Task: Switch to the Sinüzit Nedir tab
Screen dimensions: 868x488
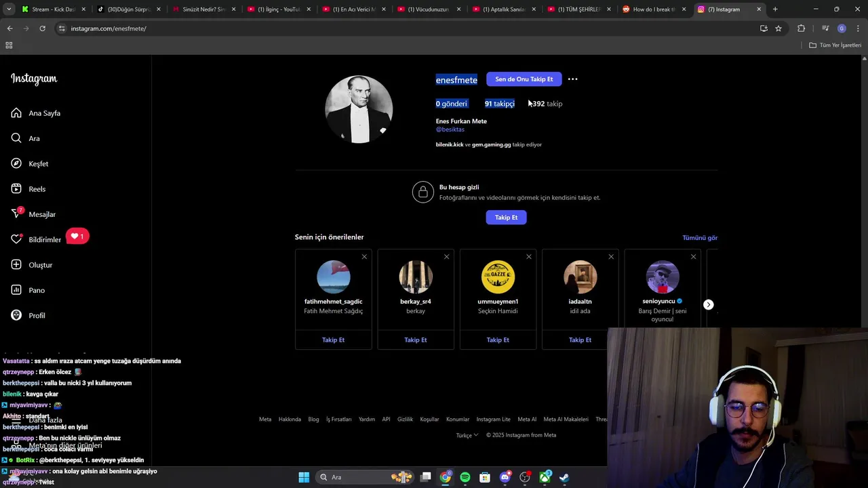Action: click(203, 9)
